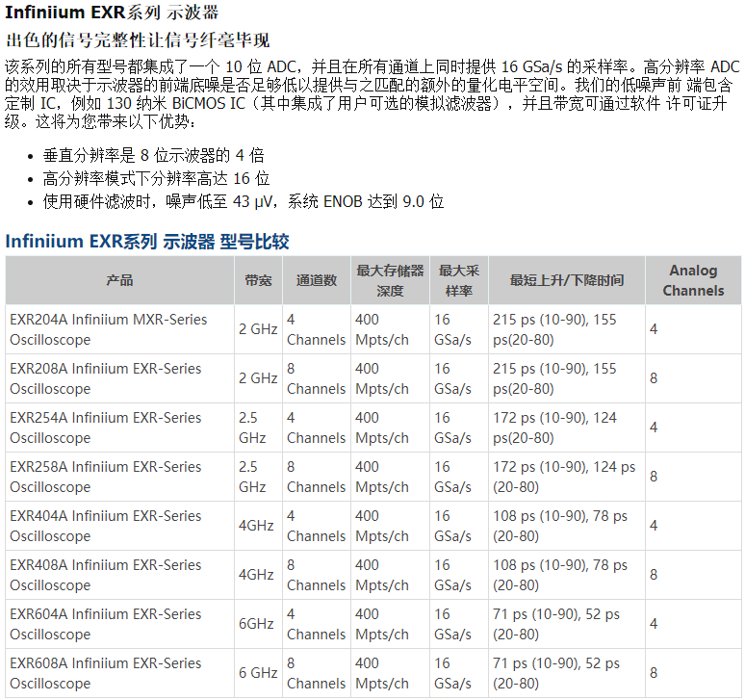Image resolution: width=745 pixels, height=700 pixels.
Task: Click Analog Channels value '4' for EXR404A
Action: [654, 526]
